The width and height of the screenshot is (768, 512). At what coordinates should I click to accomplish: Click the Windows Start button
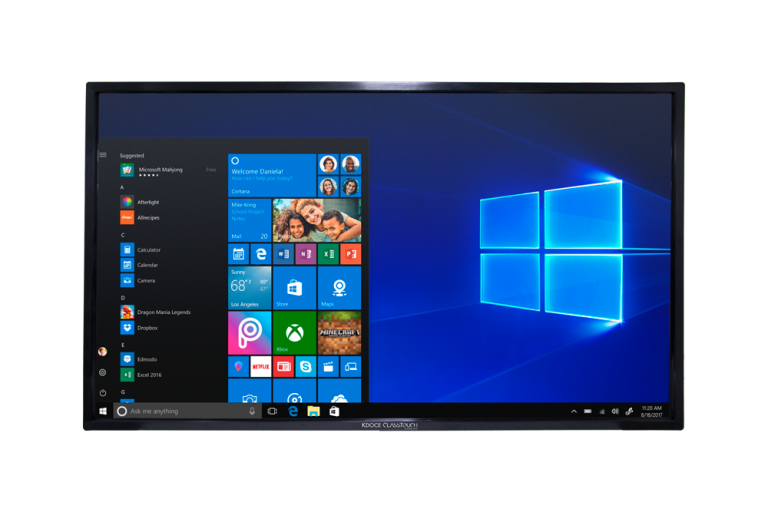pos(103,411)
